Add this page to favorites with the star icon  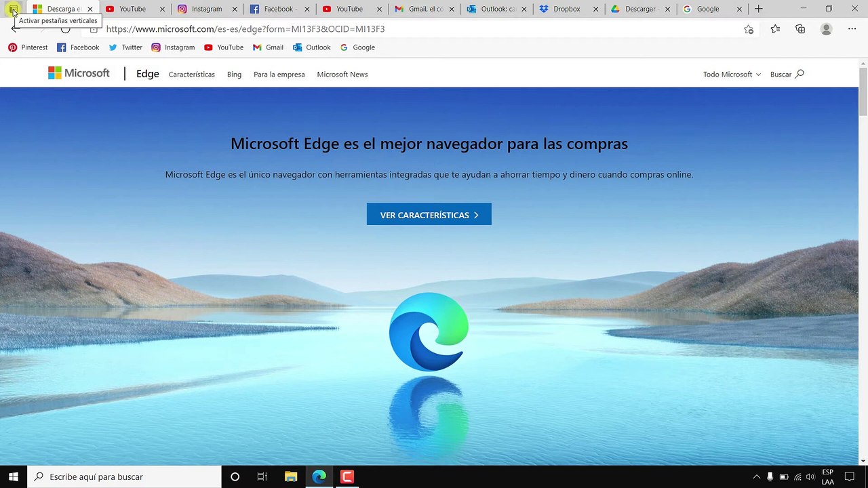[749, 29]
